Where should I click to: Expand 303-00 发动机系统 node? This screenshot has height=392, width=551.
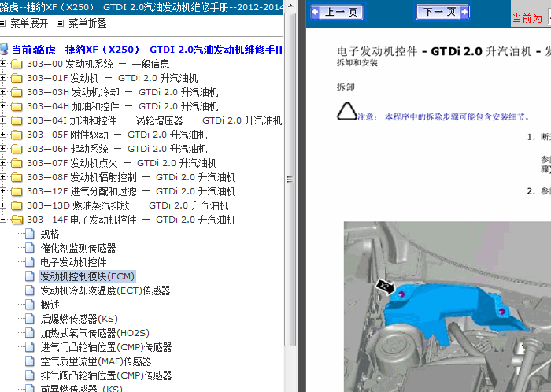click(x=3, y=64)
